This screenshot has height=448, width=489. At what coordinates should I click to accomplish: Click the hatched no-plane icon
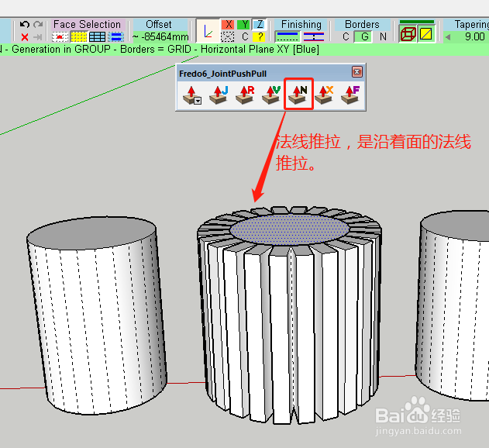tap(228, 36)
